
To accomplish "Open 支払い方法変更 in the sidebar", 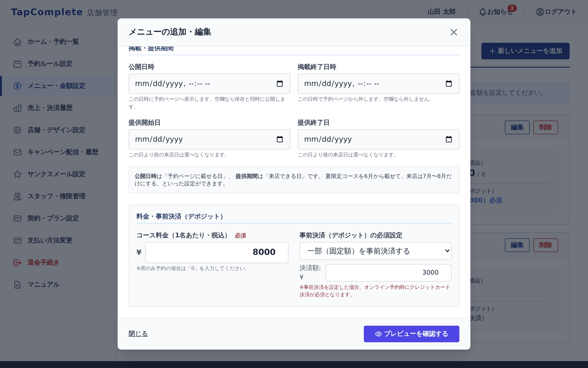I will click(59, 240).
